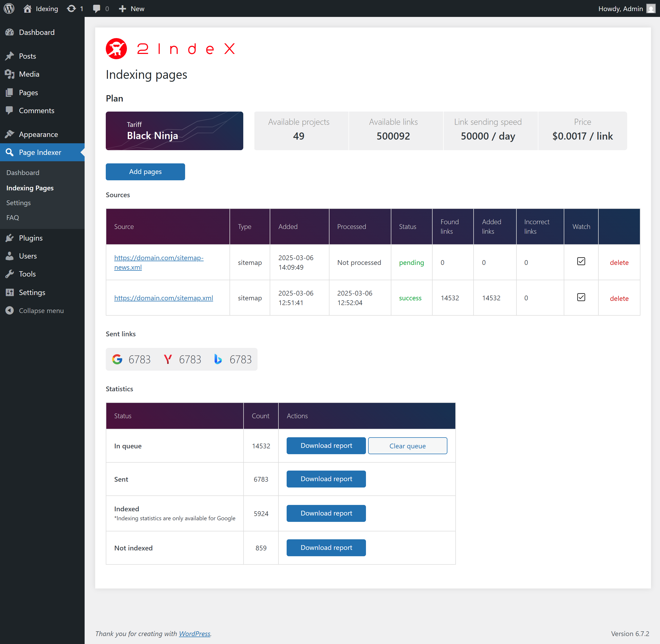This screenshot has width=660, height=644.
Task: Click the Google icon in Sent links
Action: point(117,359)
